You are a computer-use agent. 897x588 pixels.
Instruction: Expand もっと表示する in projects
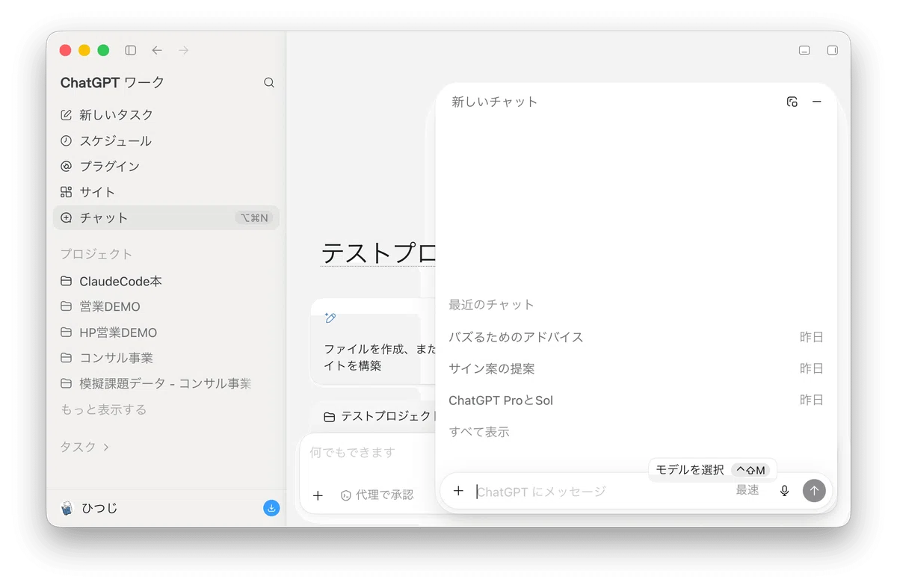pos(103,409)
